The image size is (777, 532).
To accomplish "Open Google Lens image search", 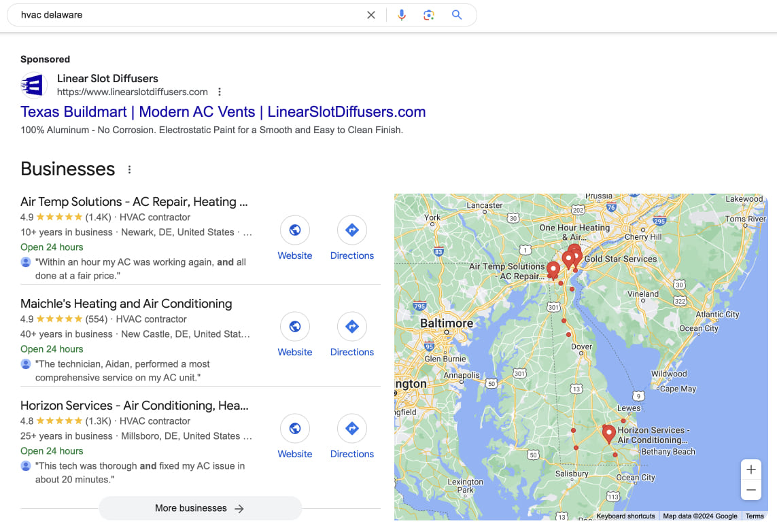I will [429, 15].
